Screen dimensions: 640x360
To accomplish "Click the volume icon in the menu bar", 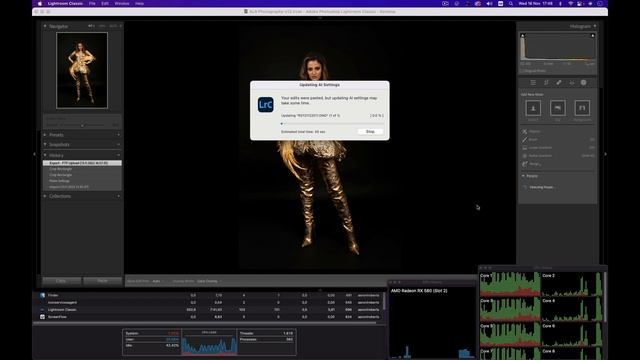I will (489, 3).
